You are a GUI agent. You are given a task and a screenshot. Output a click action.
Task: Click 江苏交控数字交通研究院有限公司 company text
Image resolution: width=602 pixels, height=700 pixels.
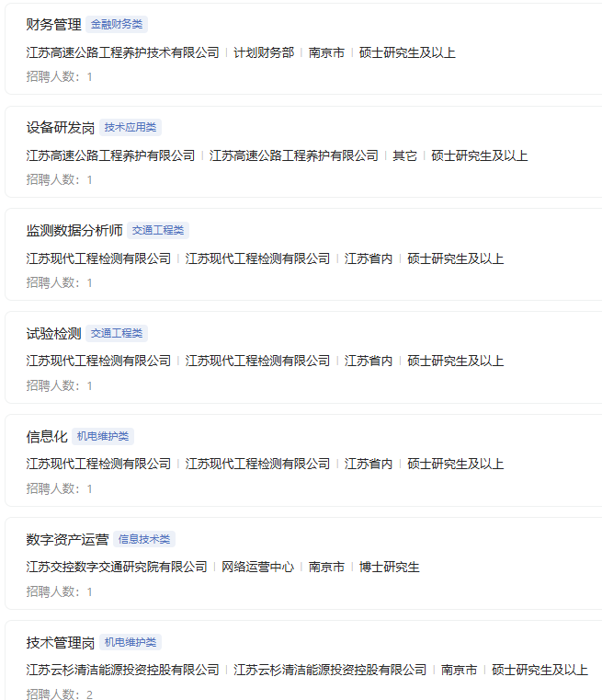[117, 567]
